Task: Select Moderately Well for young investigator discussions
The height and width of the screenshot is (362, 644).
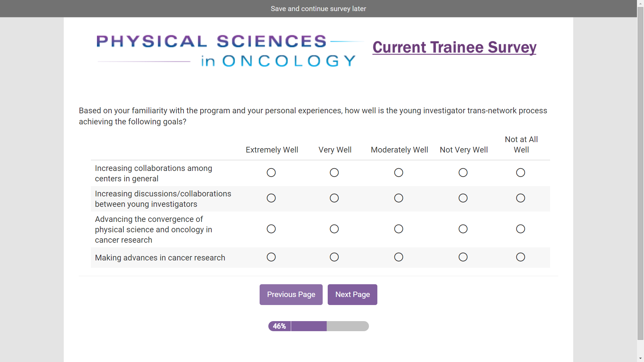Action: (398, 198)
